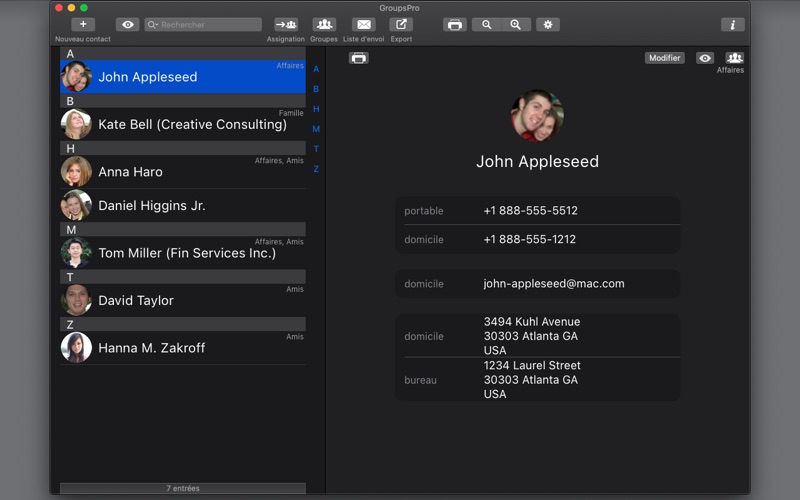Click the Amis tag on David Taylor
The image size is (800, 500).
[295, 289]
